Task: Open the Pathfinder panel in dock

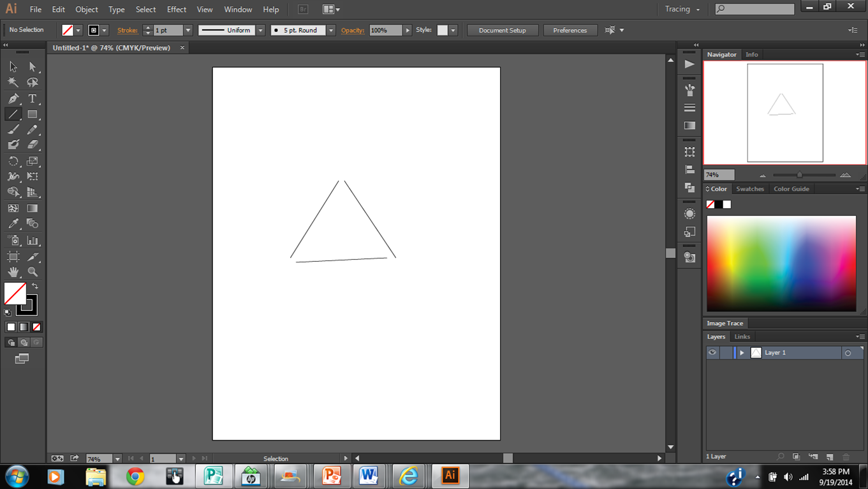Action: [689, 188]
